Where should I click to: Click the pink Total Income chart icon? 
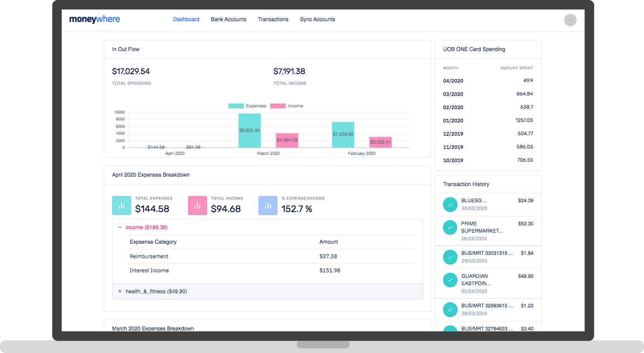click(x=197, y=205)
